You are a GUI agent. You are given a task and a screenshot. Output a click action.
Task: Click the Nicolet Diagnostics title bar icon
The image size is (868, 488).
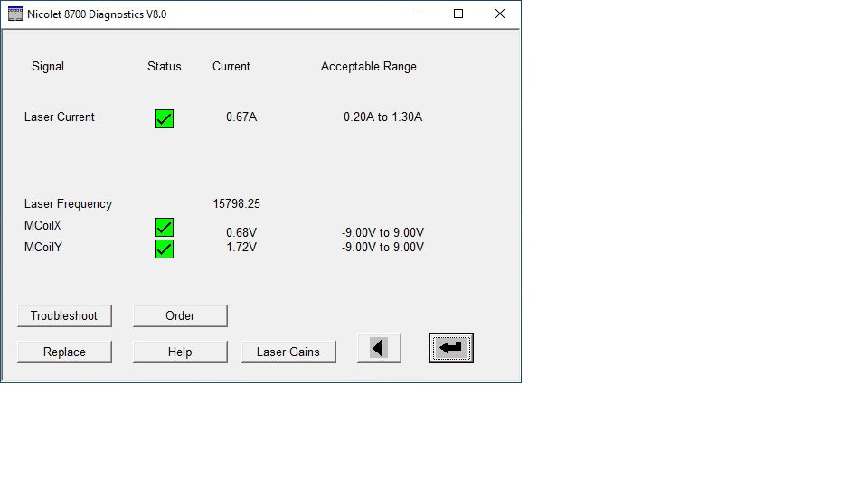point(15,14)
